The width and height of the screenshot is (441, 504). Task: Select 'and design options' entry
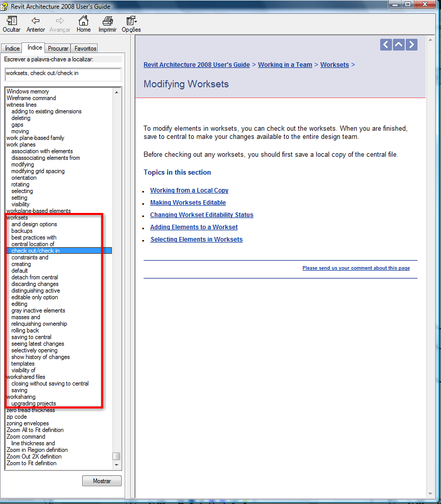point(34,224)
